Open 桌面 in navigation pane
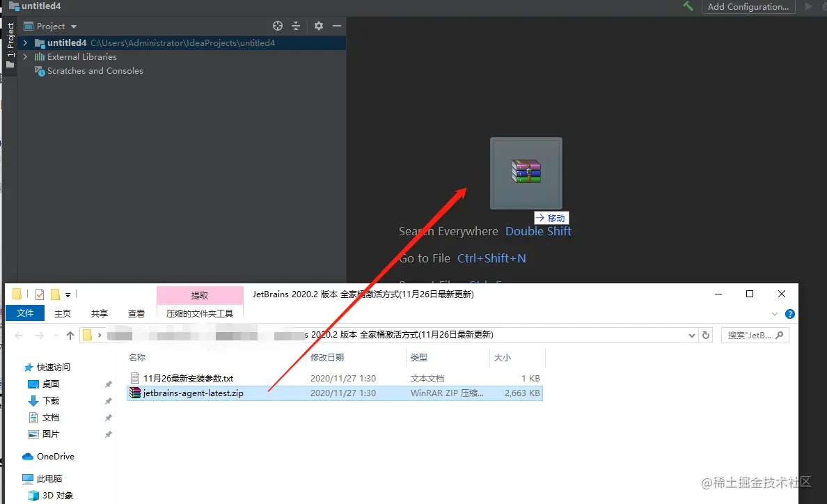 51,384
